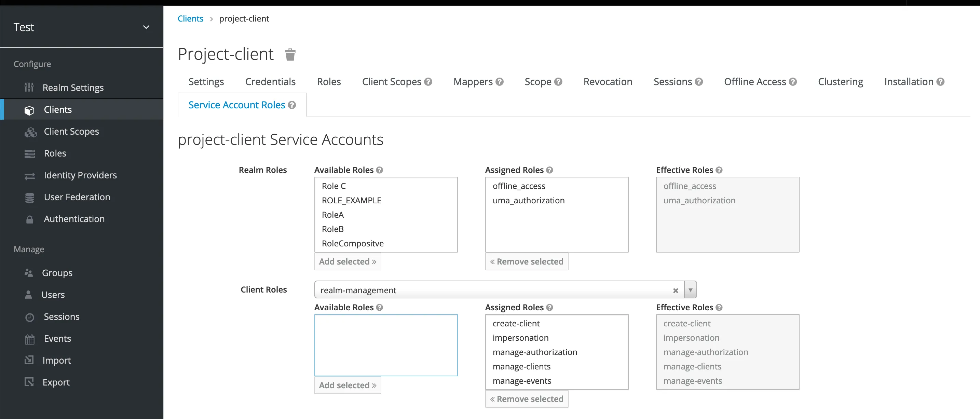The height and width of the screenshot is (419, 980).
Task: Clear the realm-management selection with the x
Action: [x=675, y=290]
